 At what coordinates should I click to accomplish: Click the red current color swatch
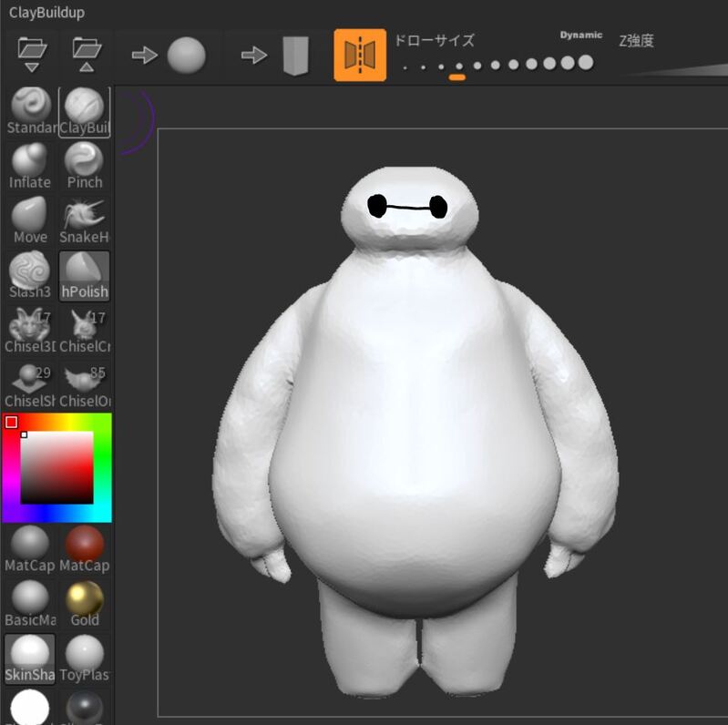[x=12, y=422]
